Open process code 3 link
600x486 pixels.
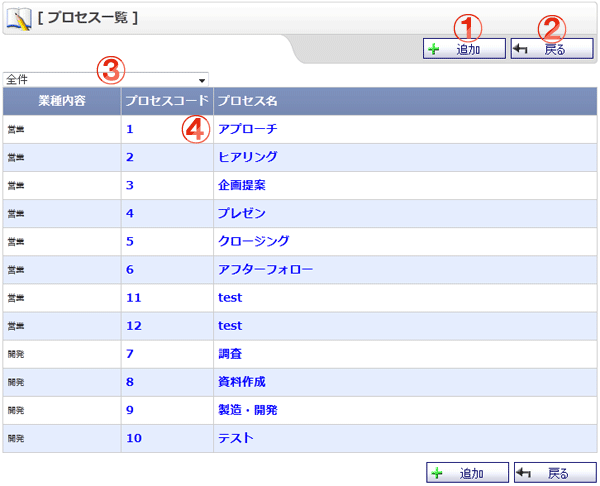tap(130, 186)
